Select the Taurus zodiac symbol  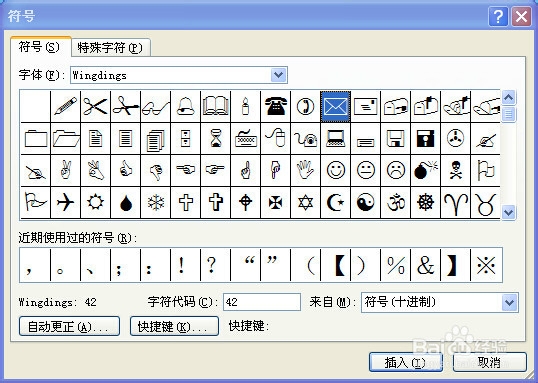485,202
